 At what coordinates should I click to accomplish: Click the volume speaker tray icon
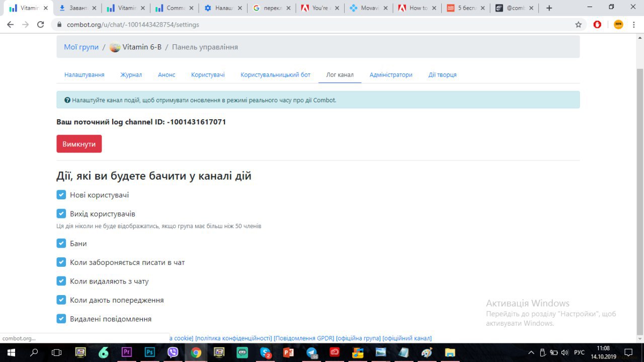(565, 352)
